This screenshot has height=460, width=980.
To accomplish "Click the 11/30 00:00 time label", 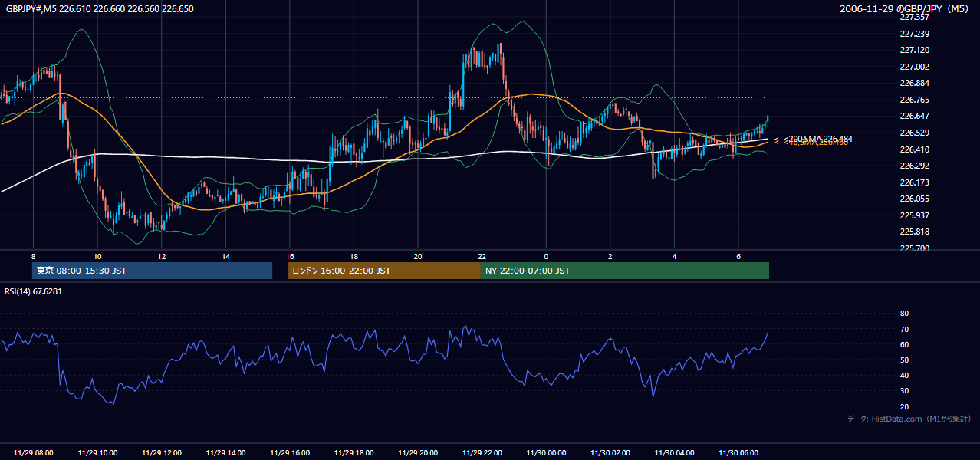I will [x=546, y=453].
